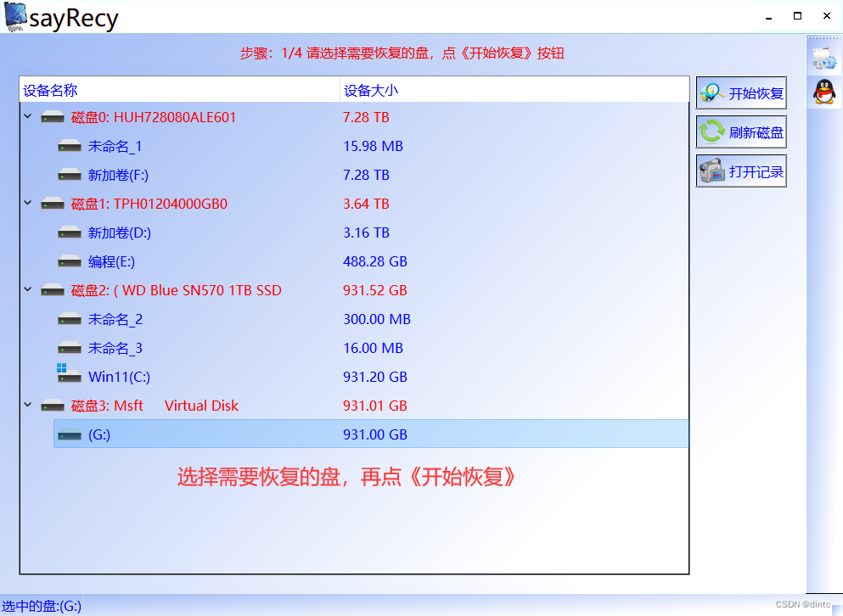This screenshot has width=843, height=616.
Task: Click the 931.00 GB size value
Action: pos(375,434)
